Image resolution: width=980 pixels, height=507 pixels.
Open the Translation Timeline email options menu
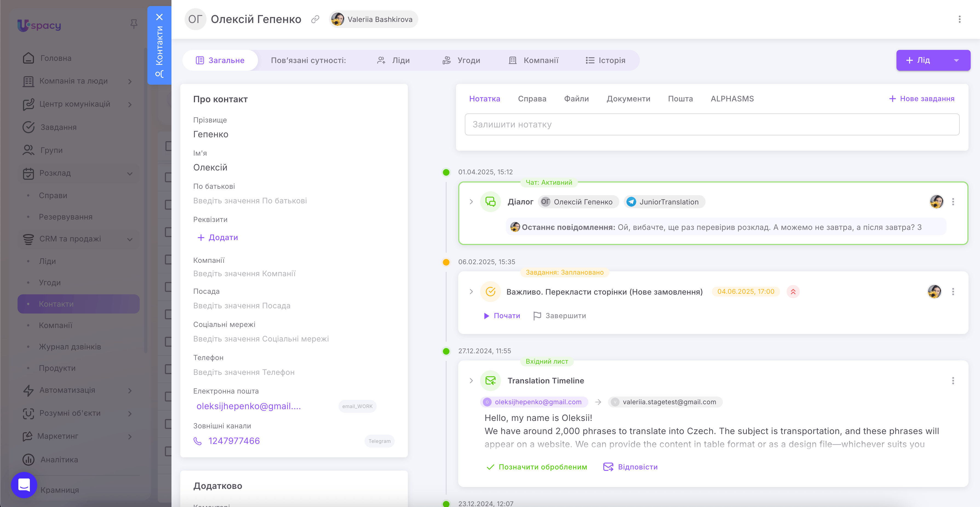point(953,381)
